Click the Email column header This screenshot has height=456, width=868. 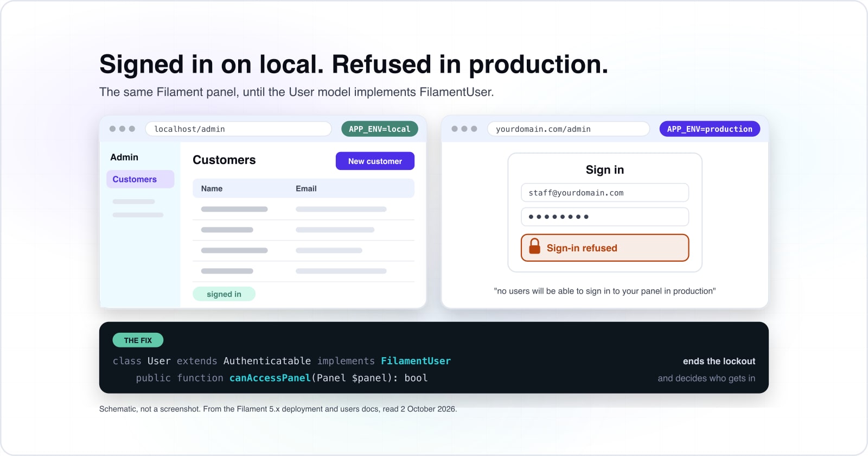pyautogui.click(x=306, y=188)
